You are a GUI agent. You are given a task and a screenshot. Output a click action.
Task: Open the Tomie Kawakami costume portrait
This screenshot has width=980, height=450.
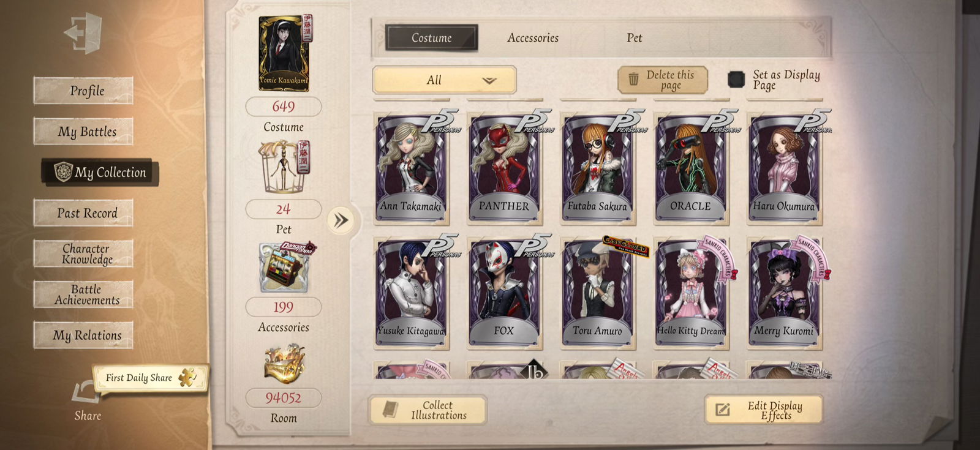[x=284, y=54]
